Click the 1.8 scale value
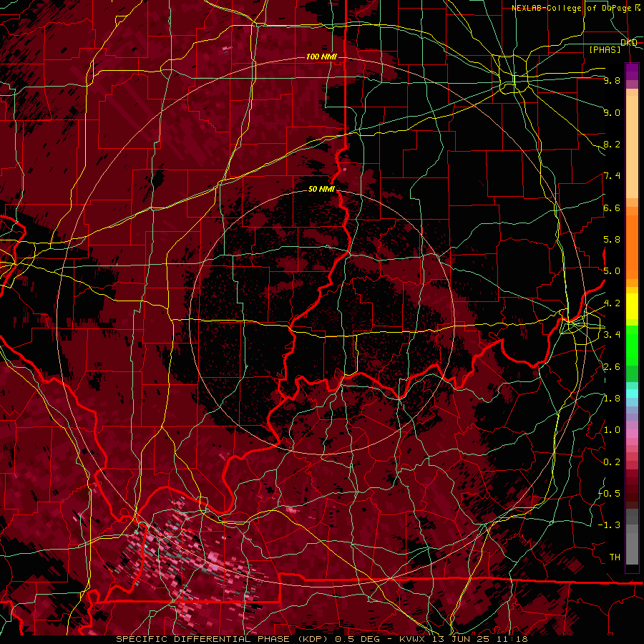 [x=612, y=398]
